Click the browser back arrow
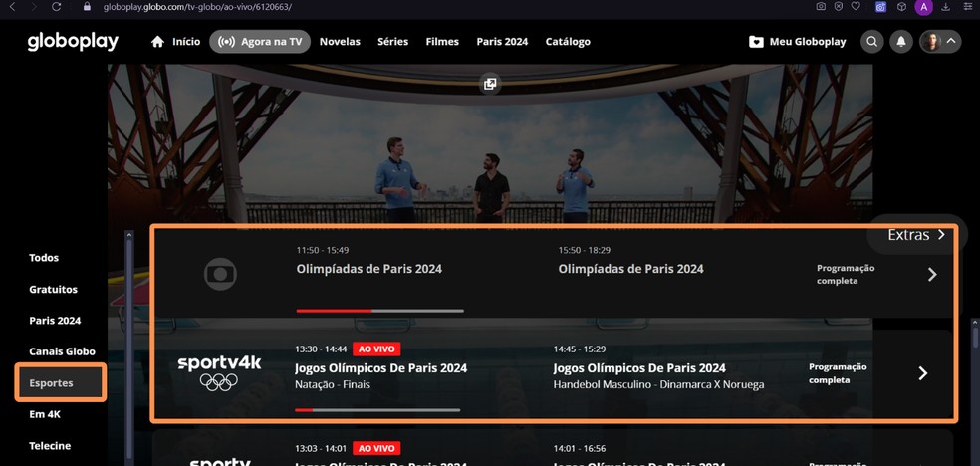Screen dimensions: 980x466 pos(12,7)
